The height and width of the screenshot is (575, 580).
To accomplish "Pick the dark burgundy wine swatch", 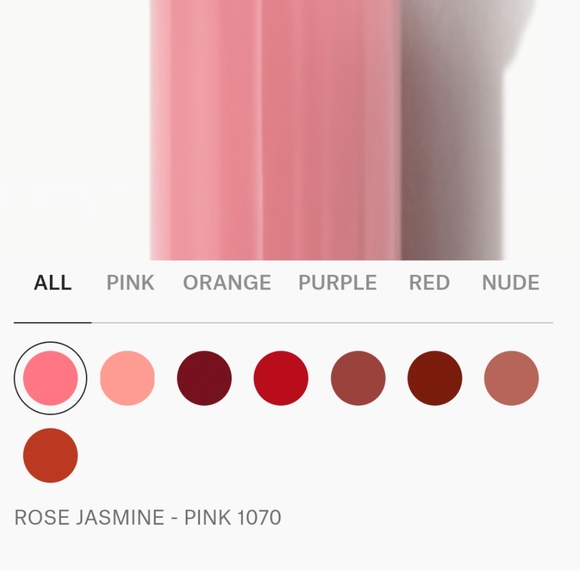I will pos(204,378).
